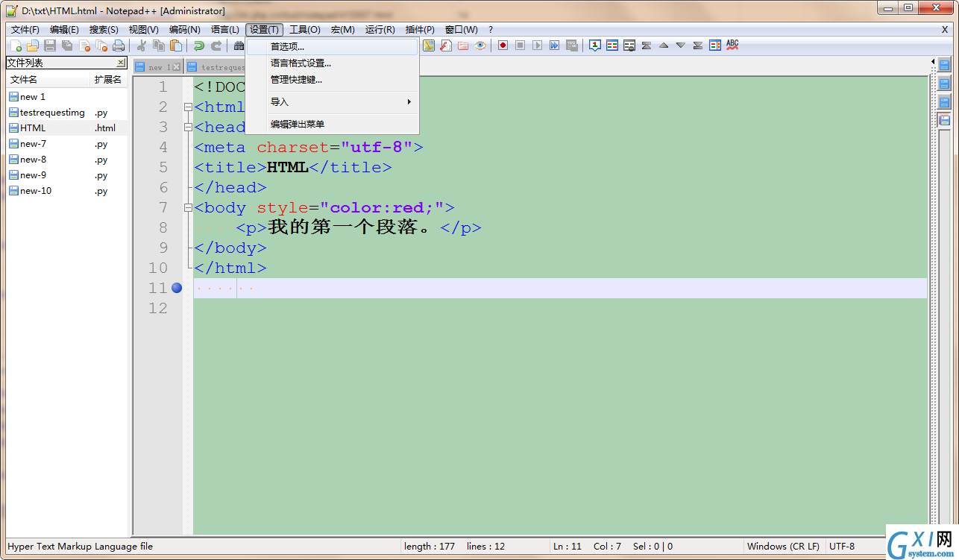Collapse the body fold at line 7
Viewport: 959px width, 560px height.
(188, 208)
